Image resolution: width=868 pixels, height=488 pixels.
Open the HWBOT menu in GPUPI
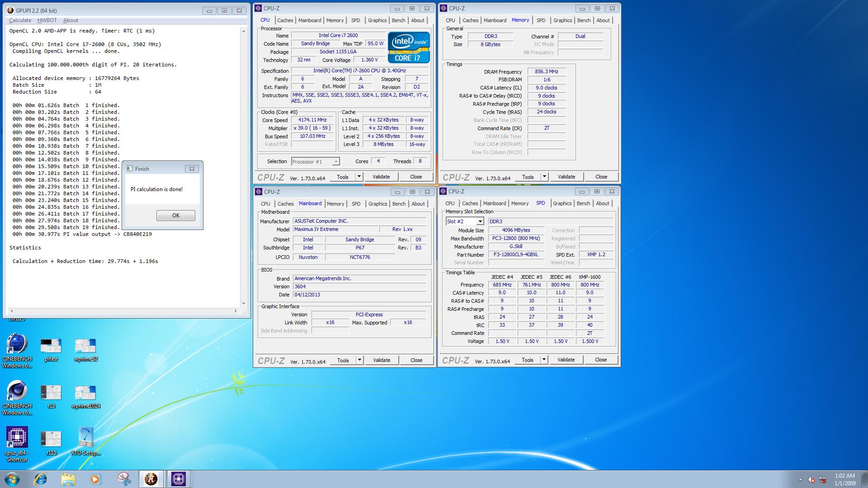[x=47, y=20]
